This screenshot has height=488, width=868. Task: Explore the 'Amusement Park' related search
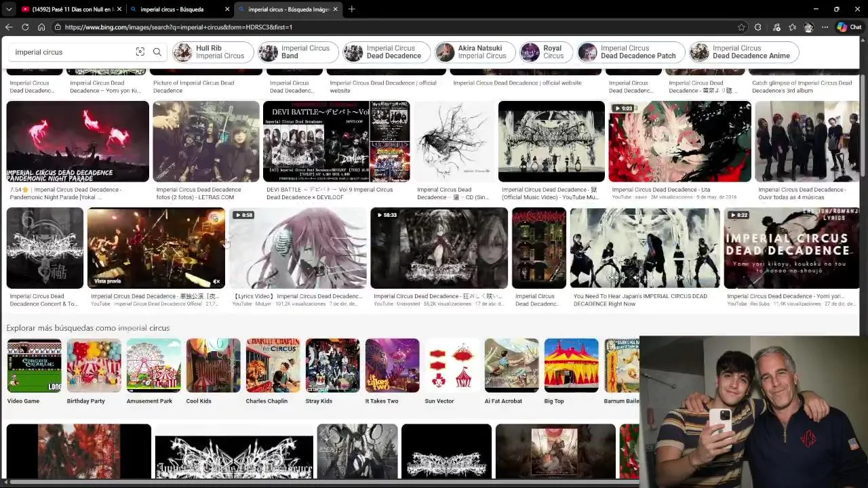point(153,372)
